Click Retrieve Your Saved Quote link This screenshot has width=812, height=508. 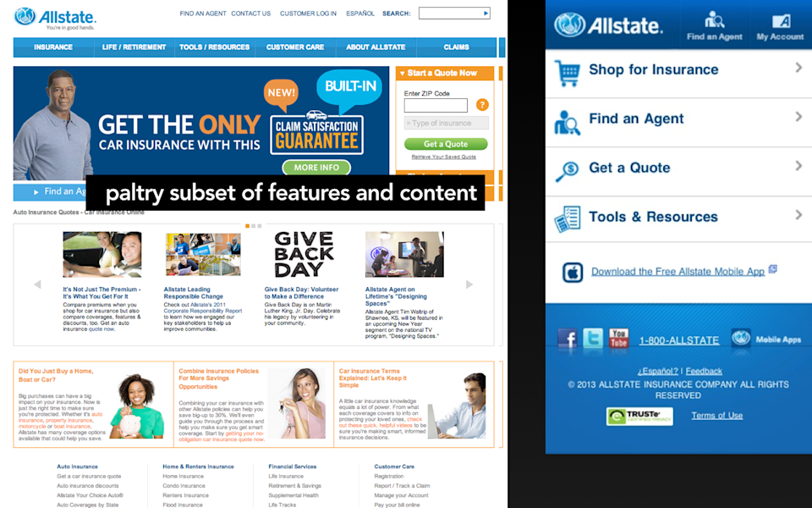point(444,157)
